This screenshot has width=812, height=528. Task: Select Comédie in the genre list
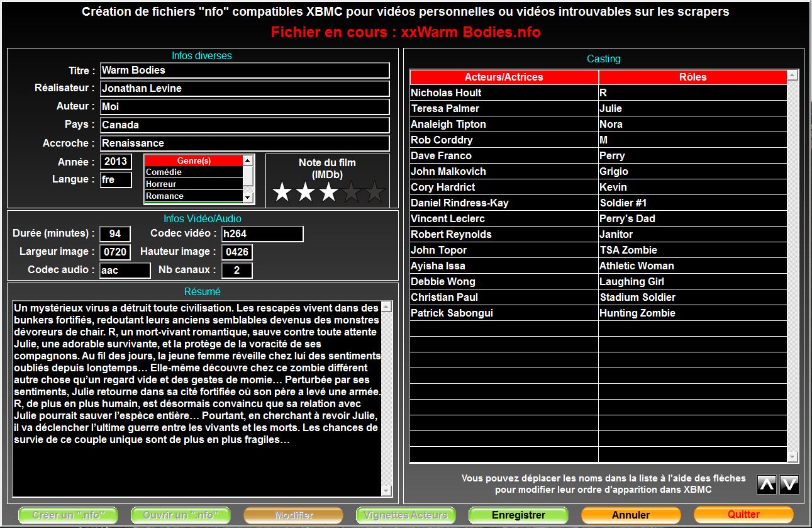[194, 172]
